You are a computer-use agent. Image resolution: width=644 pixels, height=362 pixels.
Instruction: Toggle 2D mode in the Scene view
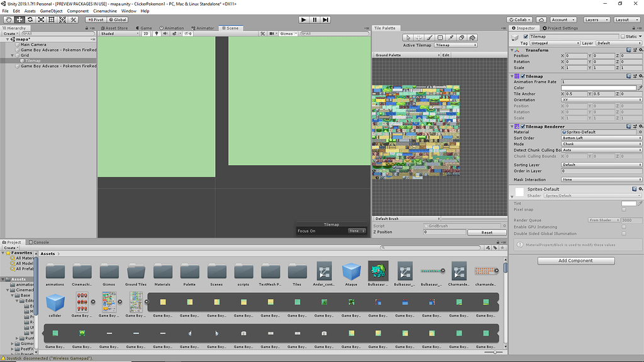tap(145, 33)
